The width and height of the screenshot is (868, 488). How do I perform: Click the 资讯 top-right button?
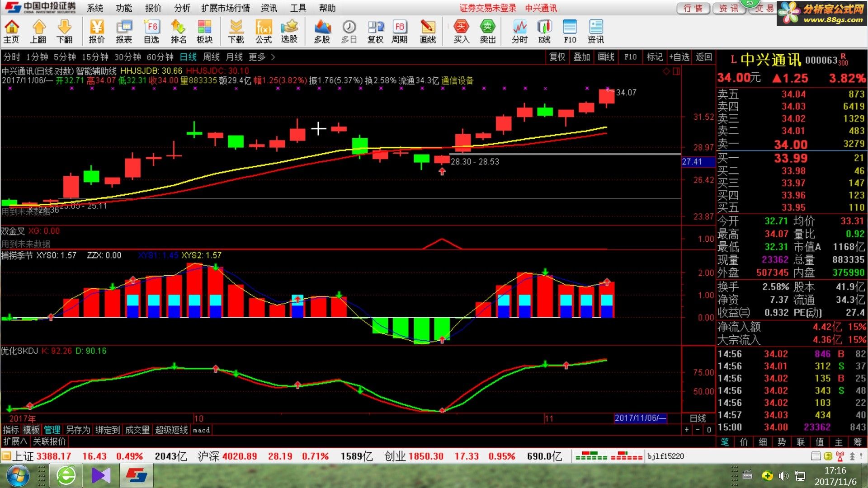(728, 8)
